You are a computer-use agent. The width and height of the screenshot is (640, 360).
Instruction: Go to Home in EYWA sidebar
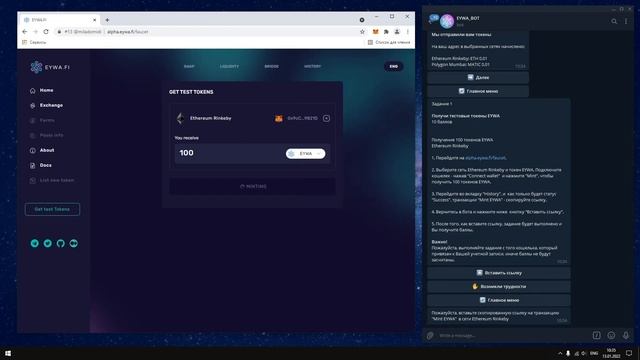tap(42, 90)
